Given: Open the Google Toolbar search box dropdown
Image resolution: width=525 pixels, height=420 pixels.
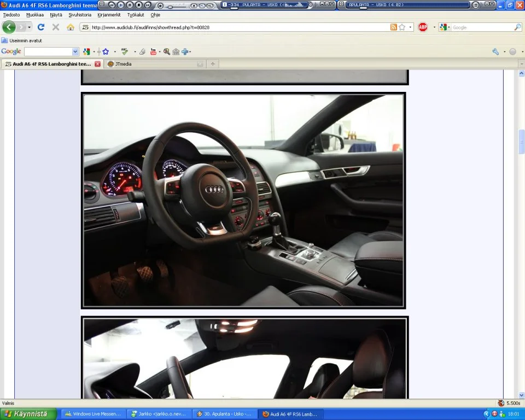Looking at the screenshot, I should 75,51.
